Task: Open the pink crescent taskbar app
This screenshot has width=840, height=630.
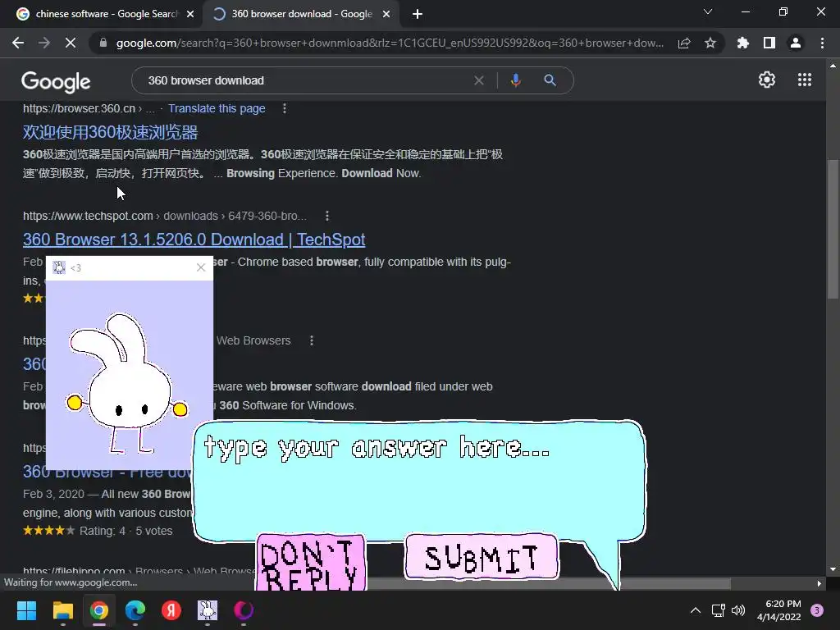Action: pos(244,610)
